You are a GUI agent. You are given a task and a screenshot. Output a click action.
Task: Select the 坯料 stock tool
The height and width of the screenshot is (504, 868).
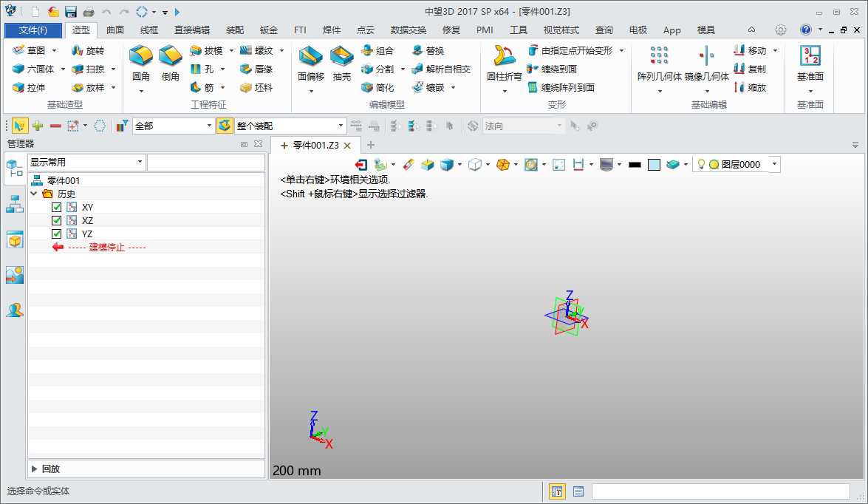click(257, 87)
